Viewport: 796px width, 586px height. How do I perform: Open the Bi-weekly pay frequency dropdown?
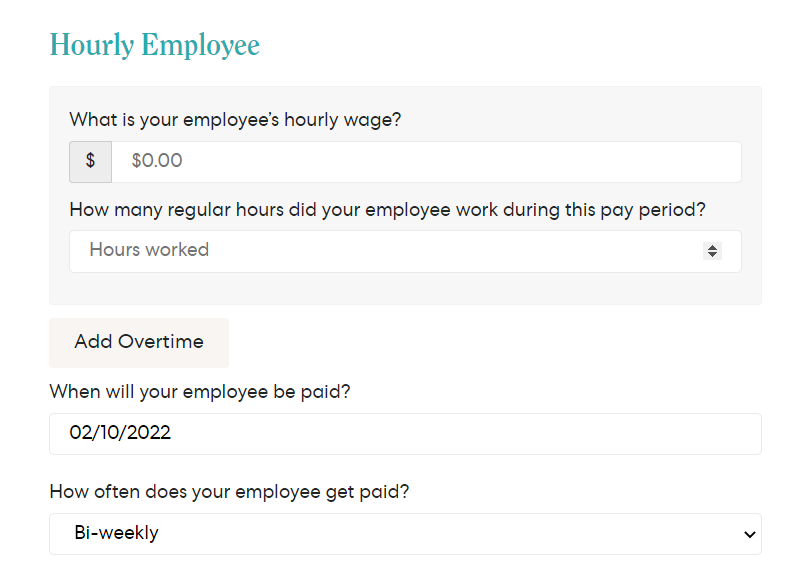point(405,534)
